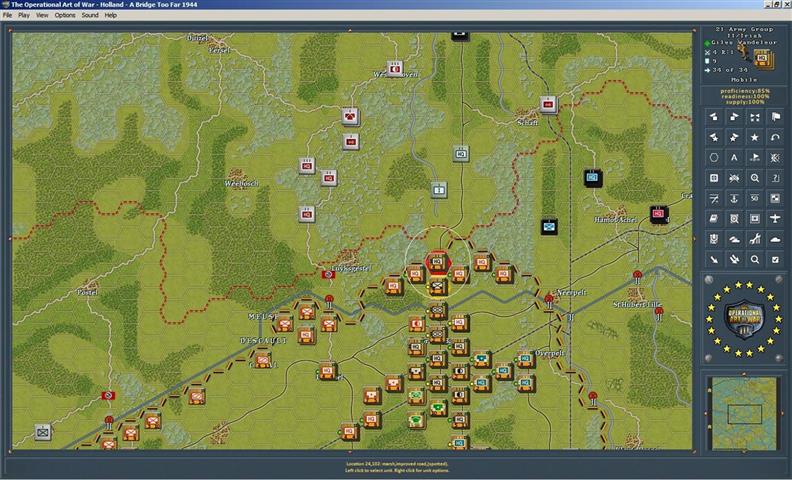Click the double diagonal arrows icon
The width and height of the screenshot is (792, 480).
coord(734,259)
